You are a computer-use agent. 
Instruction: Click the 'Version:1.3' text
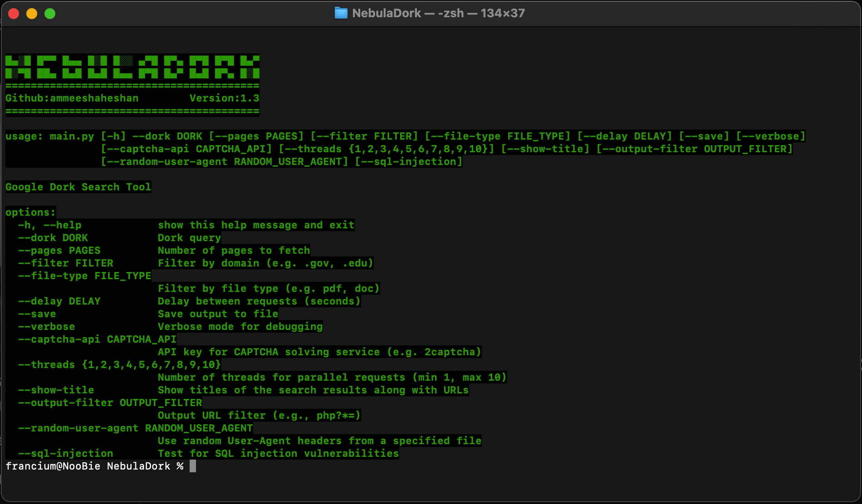[x=225, y=98]
